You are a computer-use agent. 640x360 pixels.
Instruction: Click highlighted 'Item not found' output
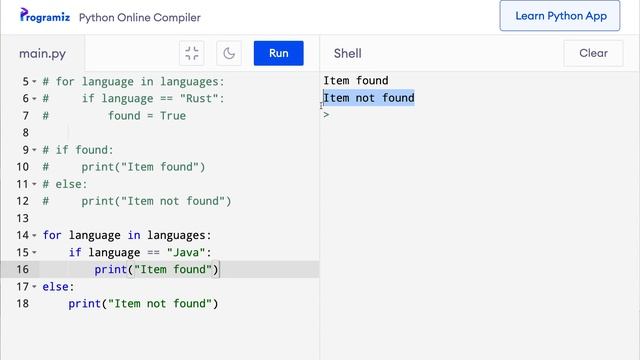[369, 98]
